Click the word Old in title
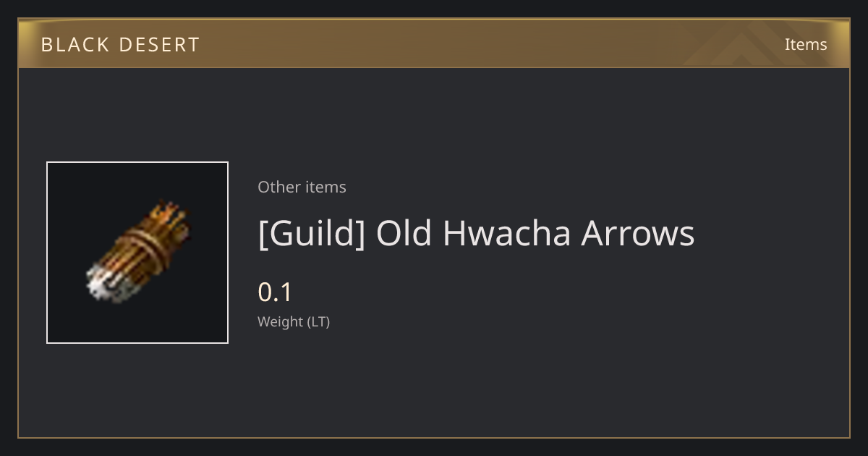 tap(404, 233)
